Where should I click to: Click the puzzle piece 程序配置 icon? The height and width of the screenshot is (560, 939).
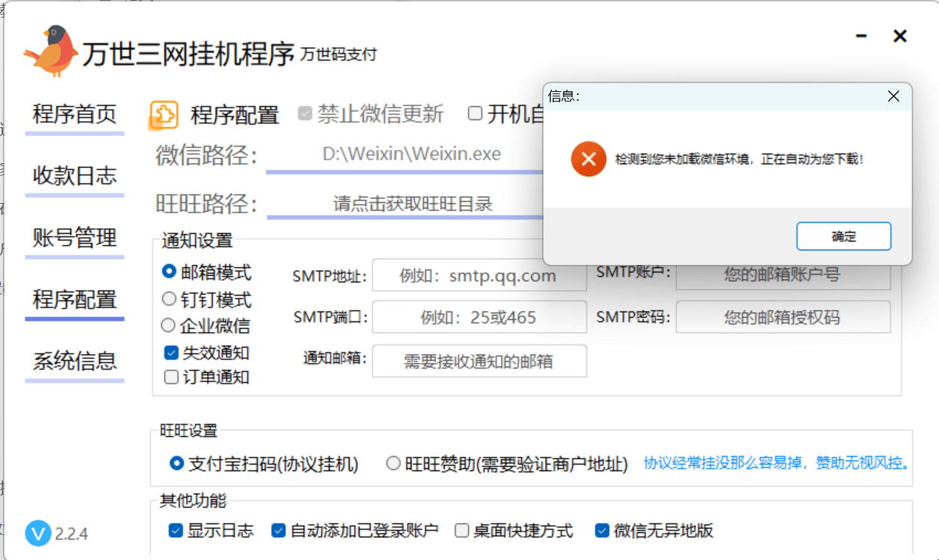click(x=164, y=115)
